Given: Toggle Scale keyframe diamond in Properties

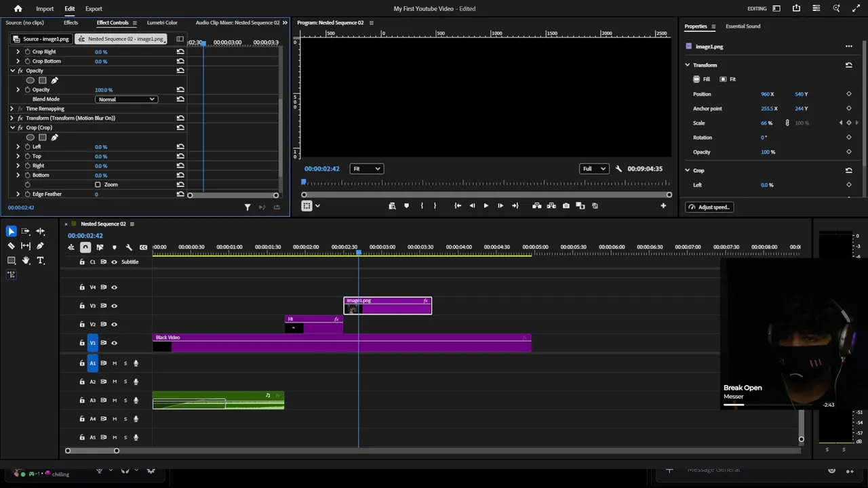Looking at the screenshot, I should (x=848, y=123).
